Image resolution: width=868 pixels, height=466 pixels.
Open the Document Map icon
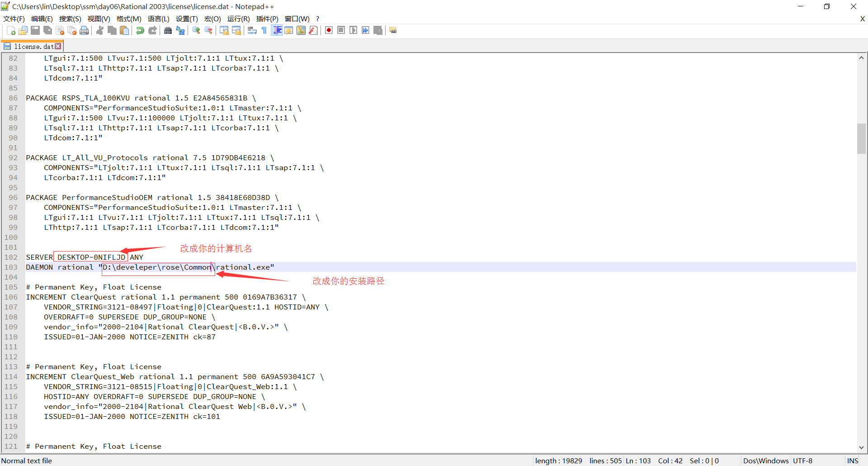click(301, 30)
